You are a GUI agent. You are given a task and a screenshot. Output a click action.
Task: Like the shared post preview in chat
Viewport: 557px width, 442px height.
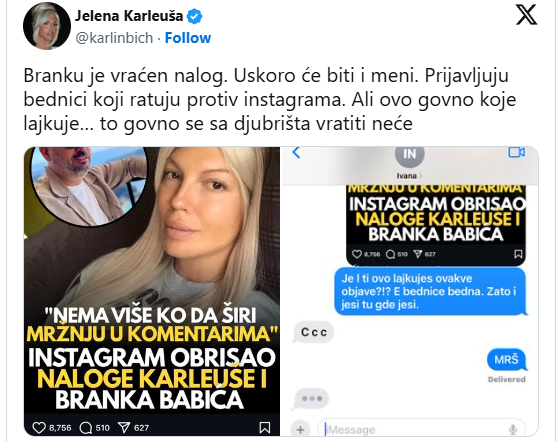click(356, 254)
